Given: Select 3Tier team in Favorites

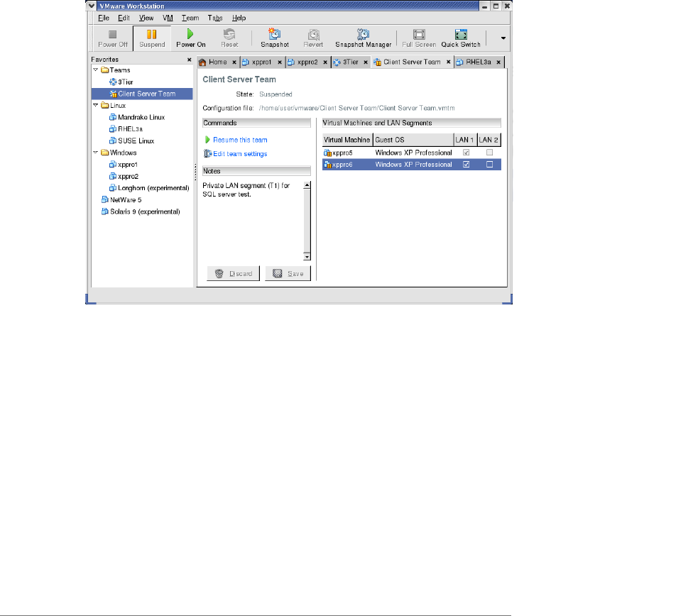Looking at the screenshot, I should click(x=121, y=82).
